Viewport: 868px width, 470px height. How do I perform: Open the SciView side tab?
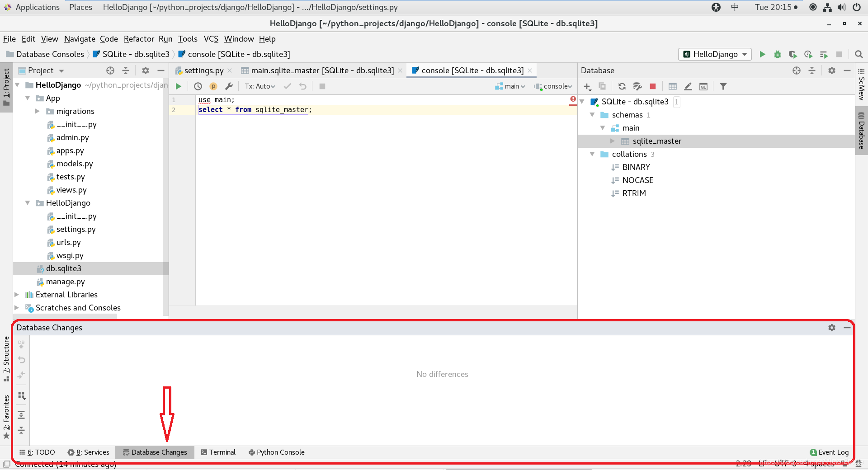[862, 84]
